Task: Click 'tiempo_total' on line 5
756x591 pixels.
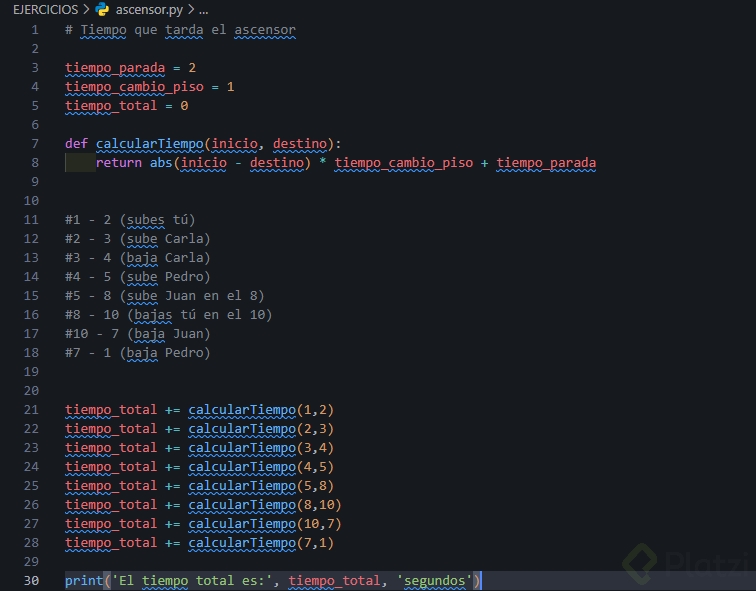Action: (x=111, y=106)
